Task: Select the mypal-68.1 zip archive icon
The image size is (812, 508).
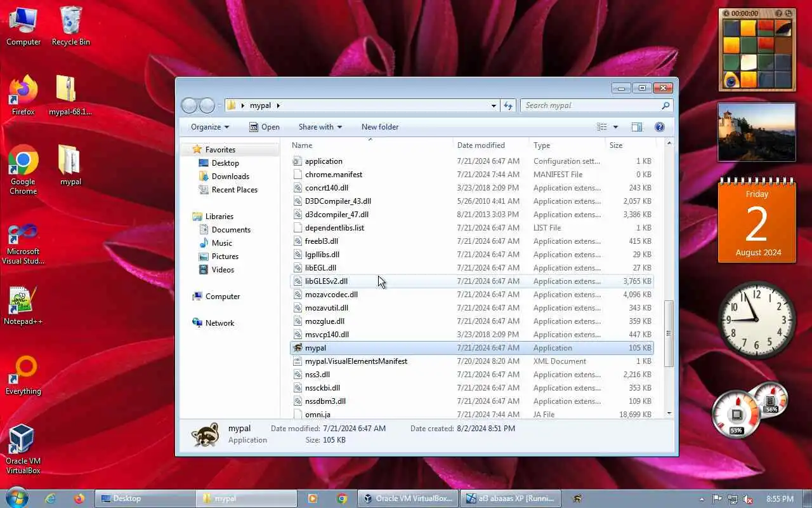Action: click(x=70, y=95)
